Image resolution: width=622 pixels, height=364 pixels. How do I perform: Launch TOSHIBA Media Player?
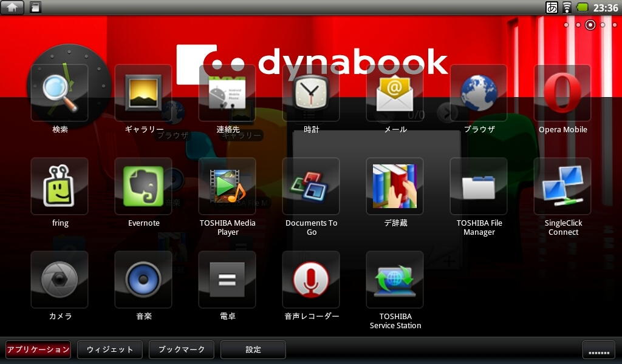(227, 186)
